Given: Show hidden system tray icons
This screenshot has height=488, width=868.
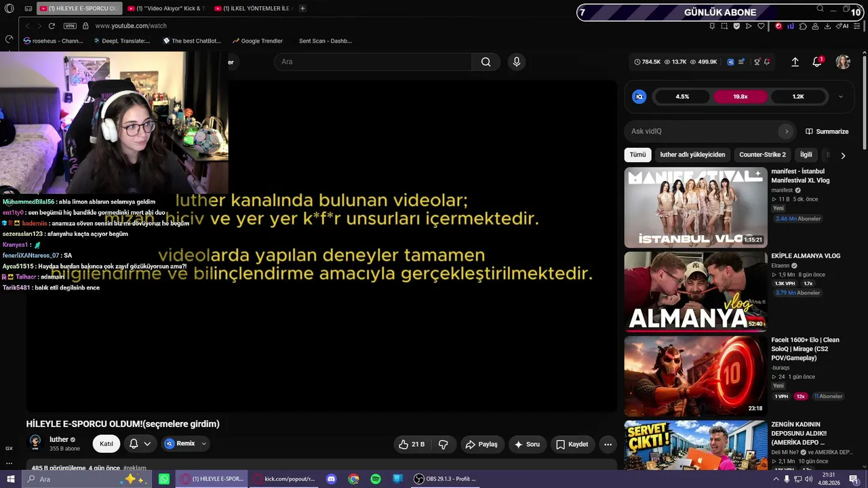Looking at the screenshot, I should click(x=776, y=479).
